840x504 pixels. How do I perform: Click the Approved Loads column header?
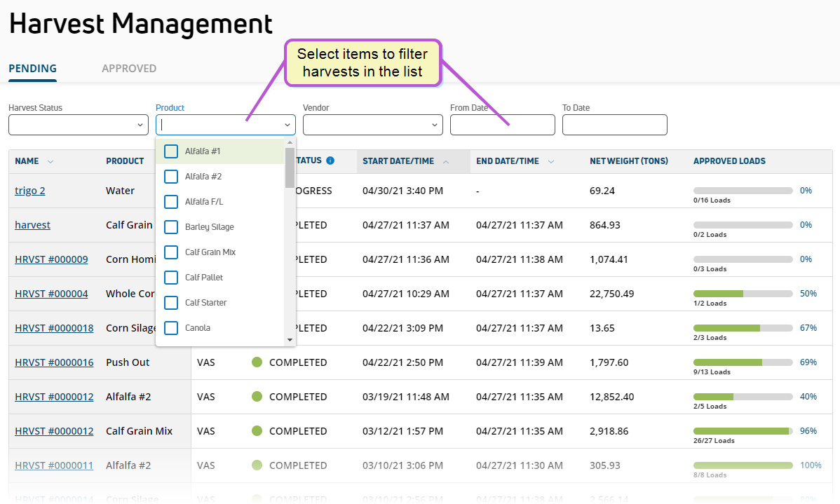[729, 161]
